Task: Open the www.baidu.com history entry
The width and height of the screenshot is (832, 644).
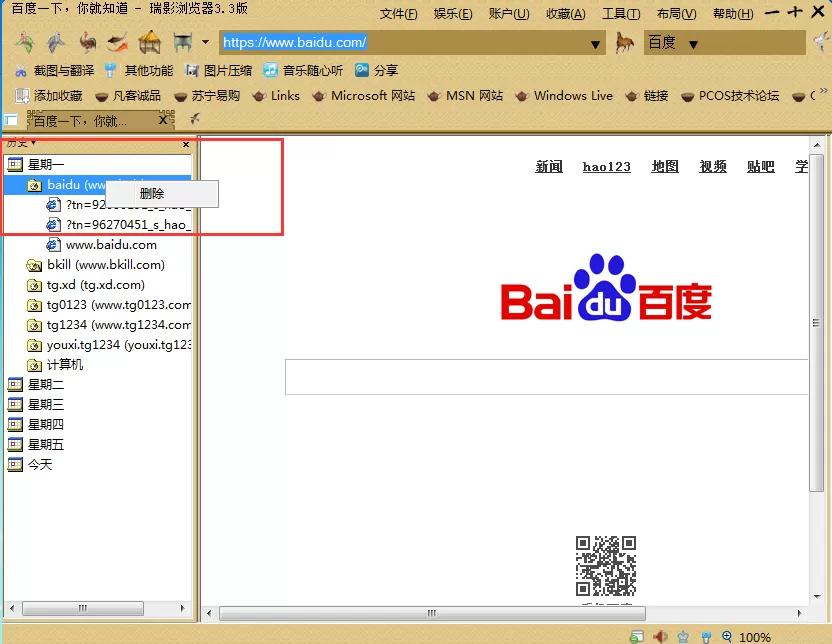Action: [101, 245]
